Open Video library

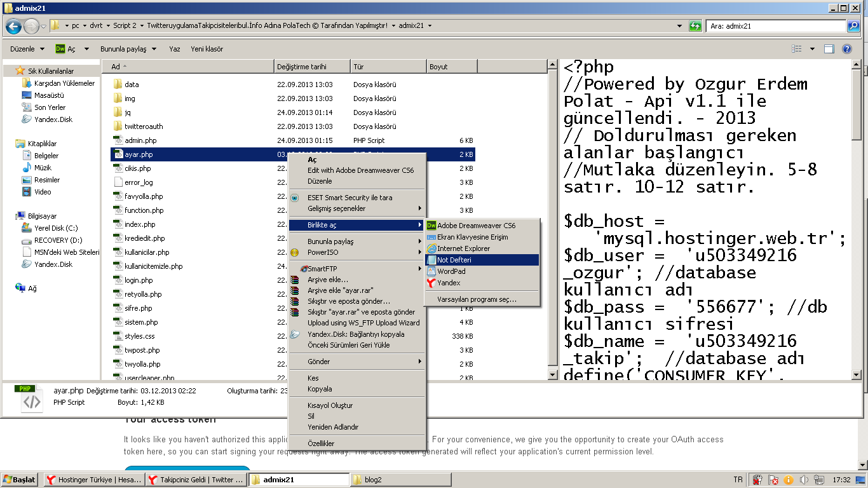click(43, 192)
